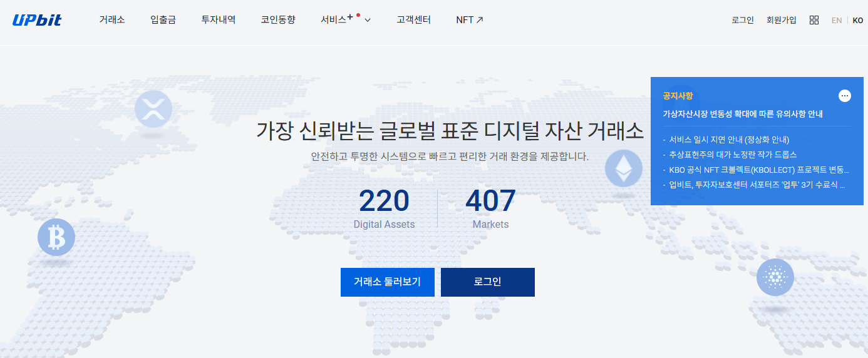Open the QR code grid icon
This screenshot has height=358, width=868.
814,20
